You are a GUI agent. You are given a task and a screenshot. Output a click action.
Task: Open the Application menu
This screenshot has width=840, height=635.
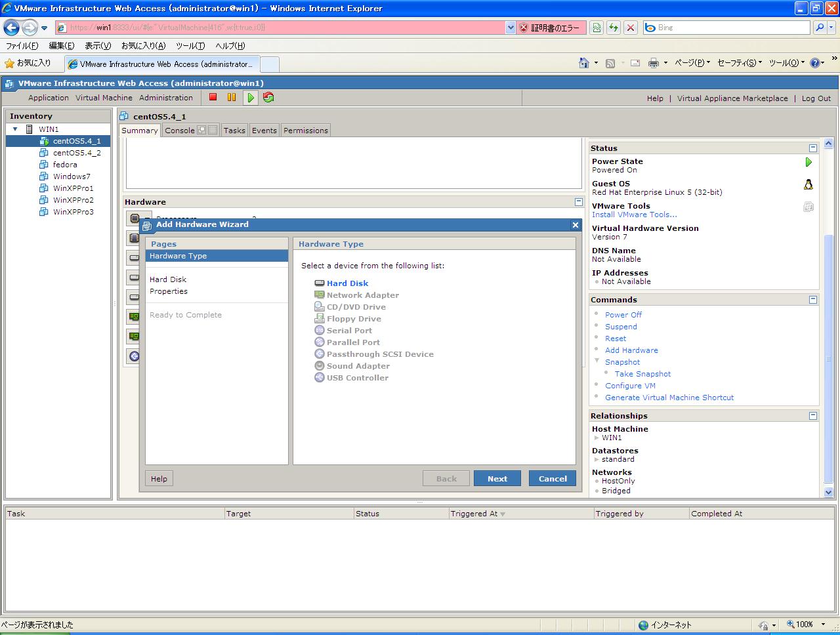pos(49,98)
